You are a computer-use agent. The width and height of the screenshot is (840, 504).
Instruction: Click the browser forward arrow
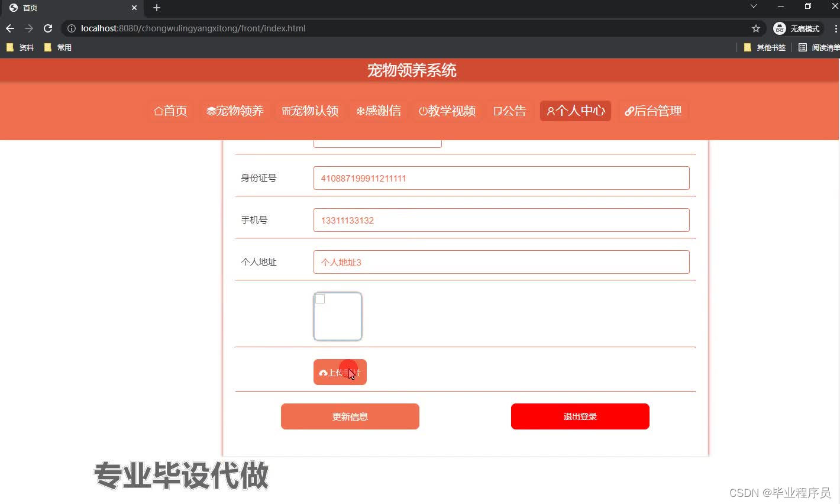pyautogui.click(x=29, y=28)
